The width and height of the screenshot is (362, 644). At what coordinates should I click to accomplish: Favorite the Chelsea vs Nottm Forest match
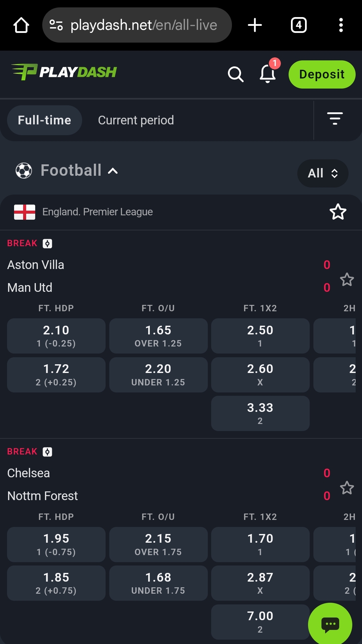click(347, 488)
